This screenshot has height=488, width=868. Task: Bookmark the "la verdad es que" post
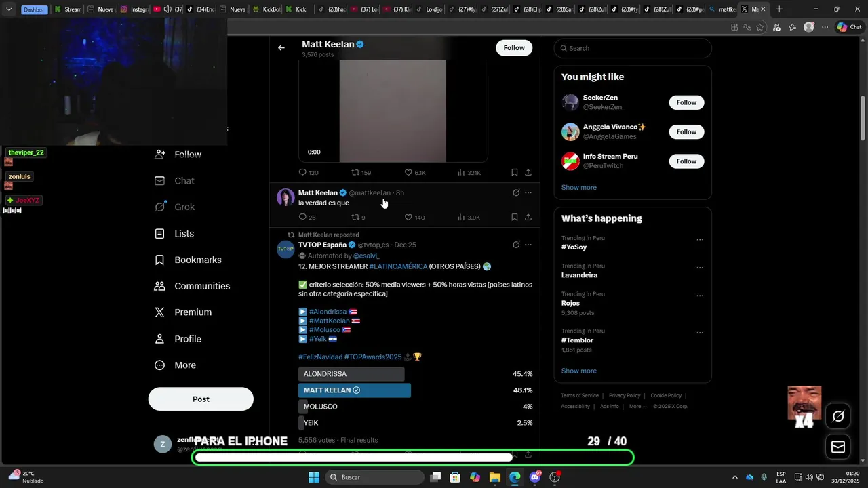click(x=515, y=218)
